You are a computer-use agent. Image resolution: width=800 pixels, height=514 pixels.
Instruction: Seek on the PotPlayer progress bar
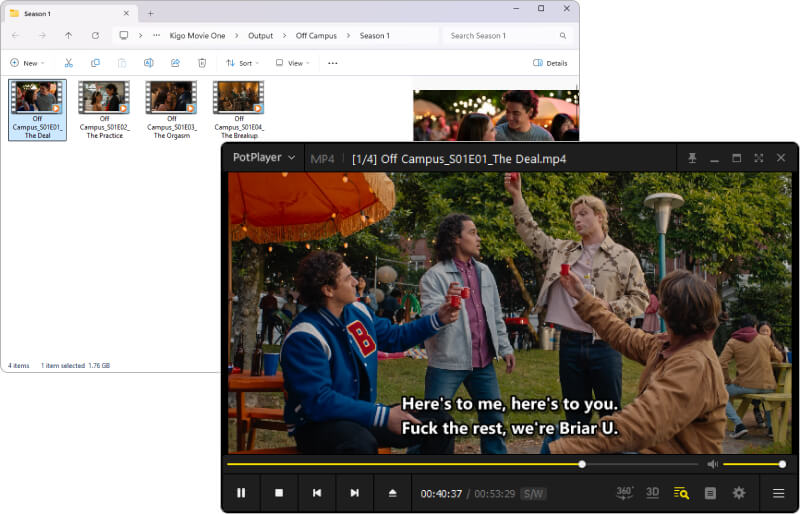click(x=462, y=464)
